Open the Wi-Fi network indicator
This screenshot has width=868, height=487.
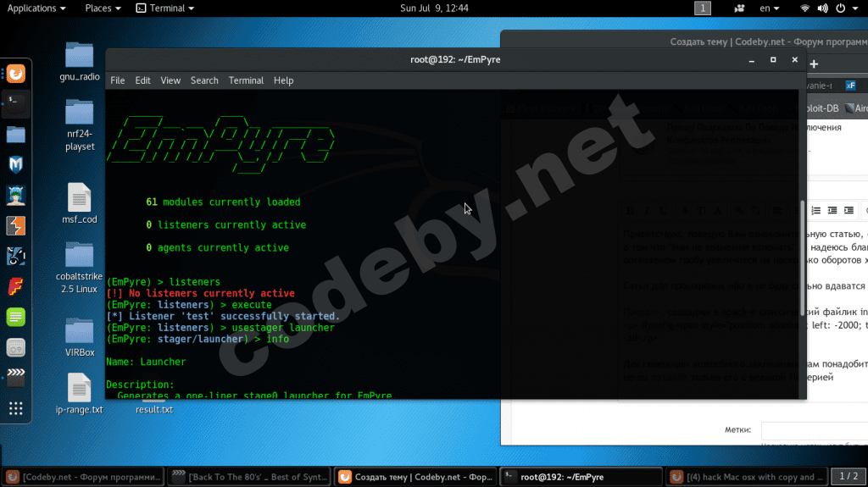coord(805,8)
